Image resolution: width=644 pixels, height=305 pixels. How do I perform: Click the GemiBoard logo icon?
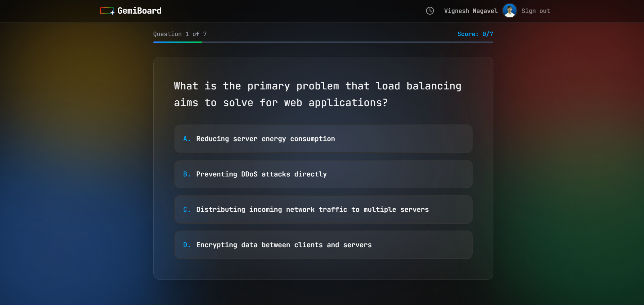click(x=107, y=11)
